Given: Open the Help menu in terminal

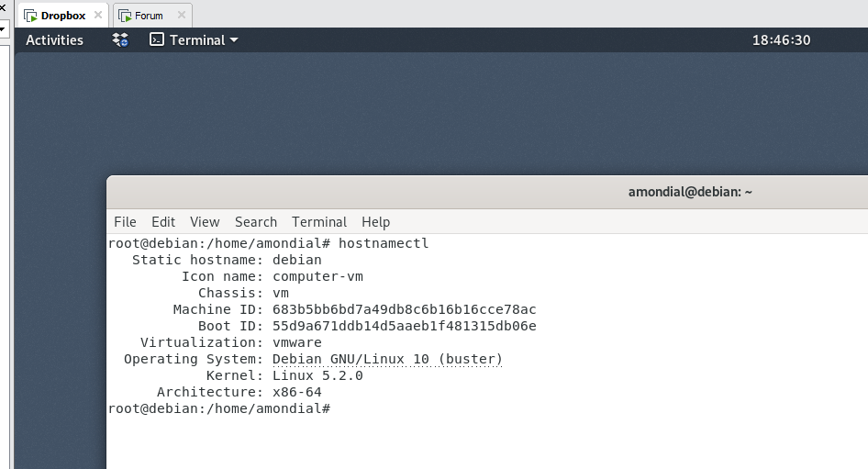Looking at the screenshot, I should (x=376, y=221).
